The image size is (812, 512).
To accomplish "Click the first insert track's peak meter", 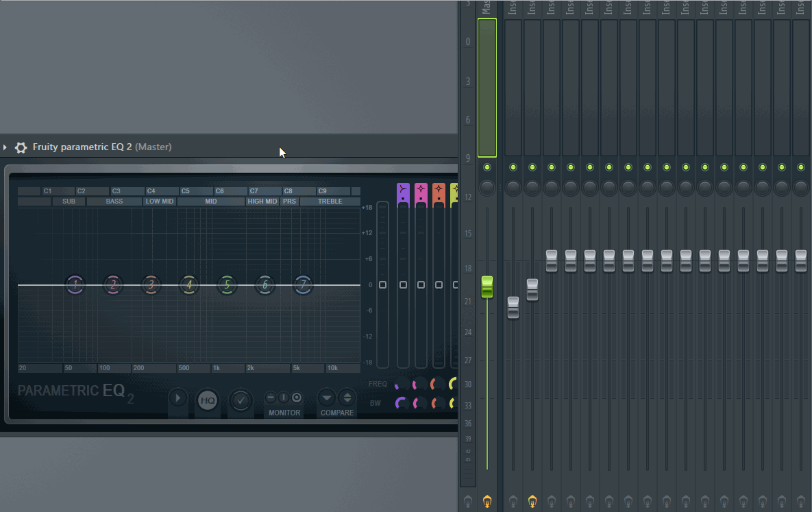I will (513, 88).
